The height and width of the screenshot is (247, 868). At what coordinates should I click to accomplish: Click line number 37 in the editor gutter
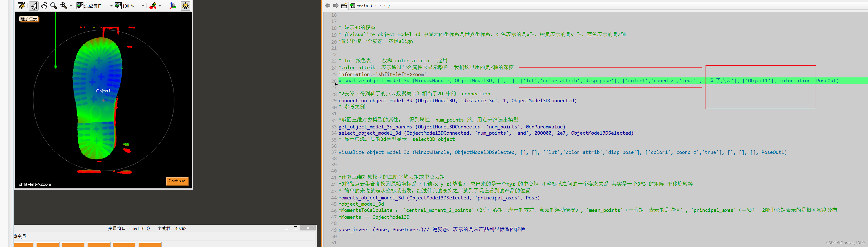[x=334, y=153]
